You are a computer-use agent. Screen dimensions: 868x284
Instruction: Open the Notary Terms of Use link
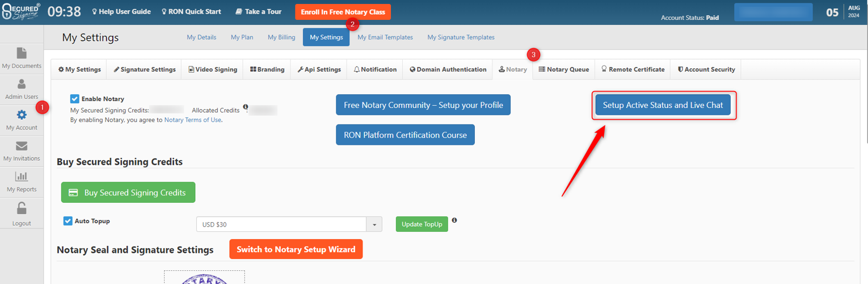click(x=192, y=120)
